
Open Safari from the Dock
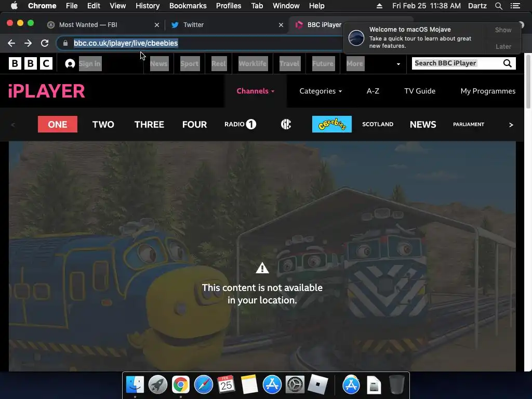click(x=203, y=385)
